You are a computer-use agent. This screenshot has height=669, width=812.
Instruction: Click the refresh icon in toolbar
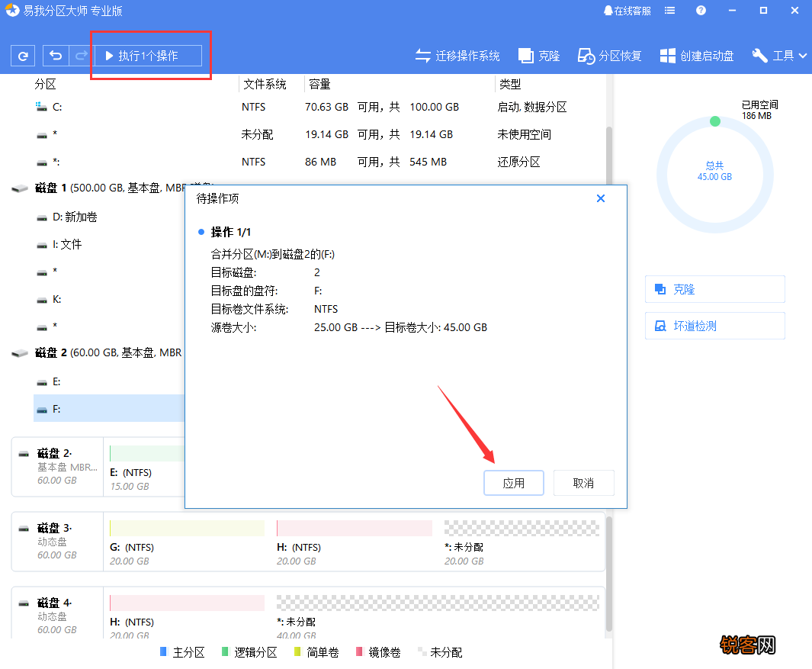click(x=23, y=56)
